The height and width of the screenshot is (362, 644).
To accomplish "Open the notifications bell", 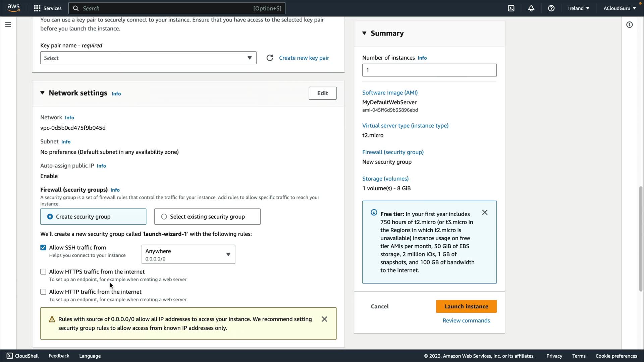I will 531,8.
